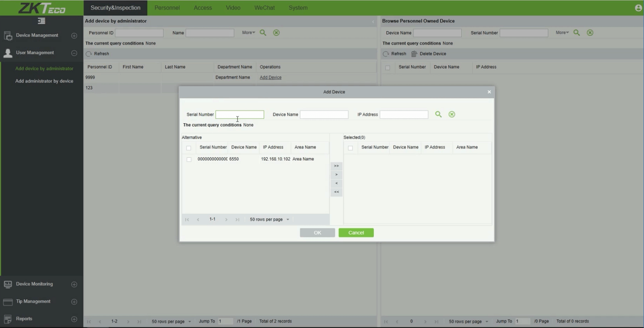Click the move all right (>>) button
The image size is (644, 328).
[x=336, y=166]
